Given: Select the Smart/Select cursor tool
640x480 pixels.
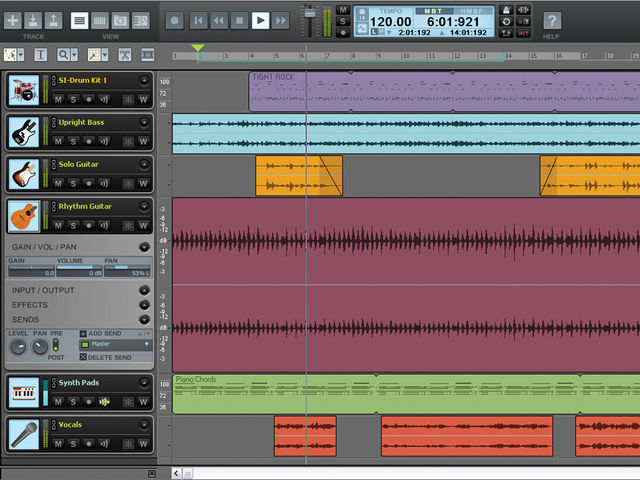Looking at the screenshot, I should point(10,54).
